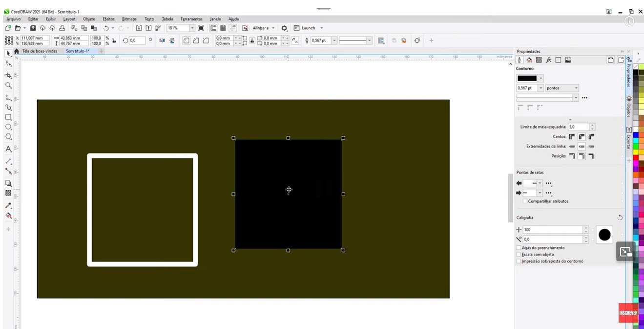644x329 pixels.
Task: Select the Pick tool in the toolbox
Action: point(8,53)
